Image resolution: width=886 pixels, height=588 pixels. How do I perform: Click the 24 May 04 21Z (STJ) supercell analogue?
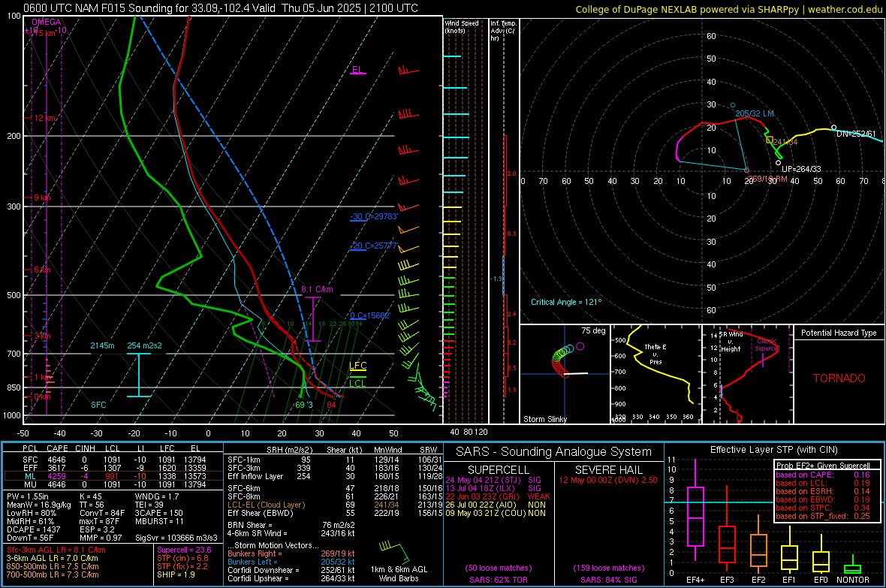(x=493, y=480)
